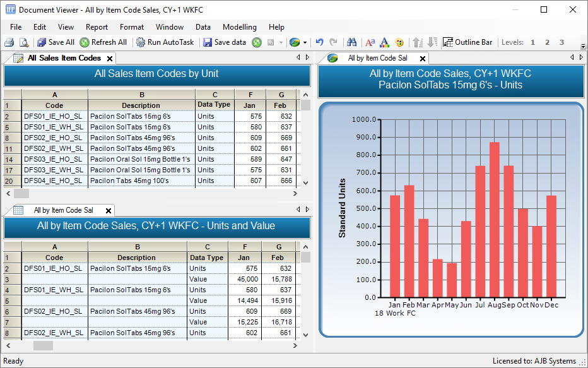Click the blue Undo arrow
The width and height of the screenshot is (588, 368).
point(319,42)
